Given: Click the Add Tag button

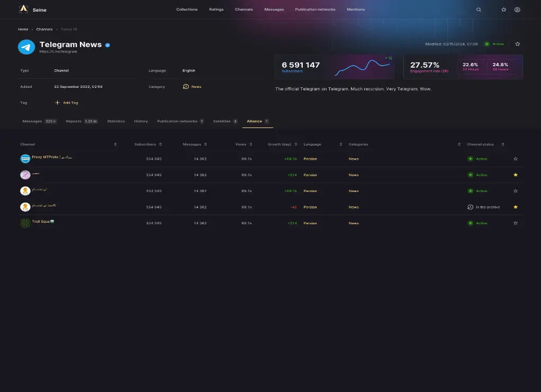Looking at the screenshot, I should [x=67, y=103].
